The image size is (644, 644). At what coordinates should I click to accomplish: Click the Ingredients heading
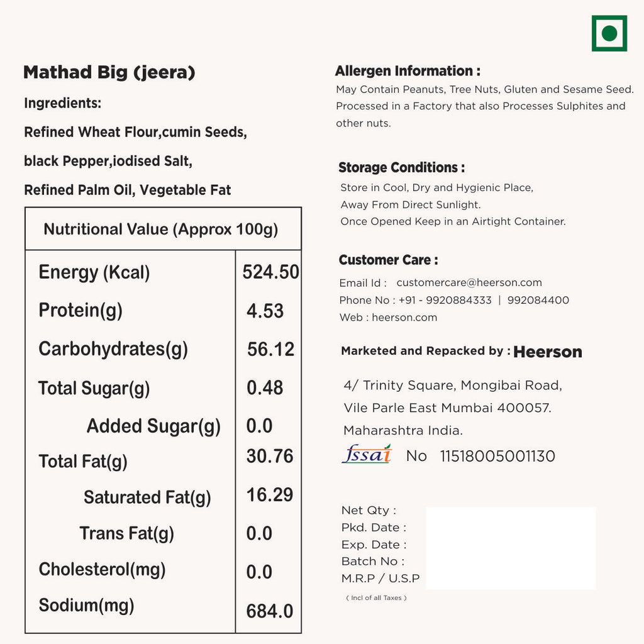(x=62, y=103)
